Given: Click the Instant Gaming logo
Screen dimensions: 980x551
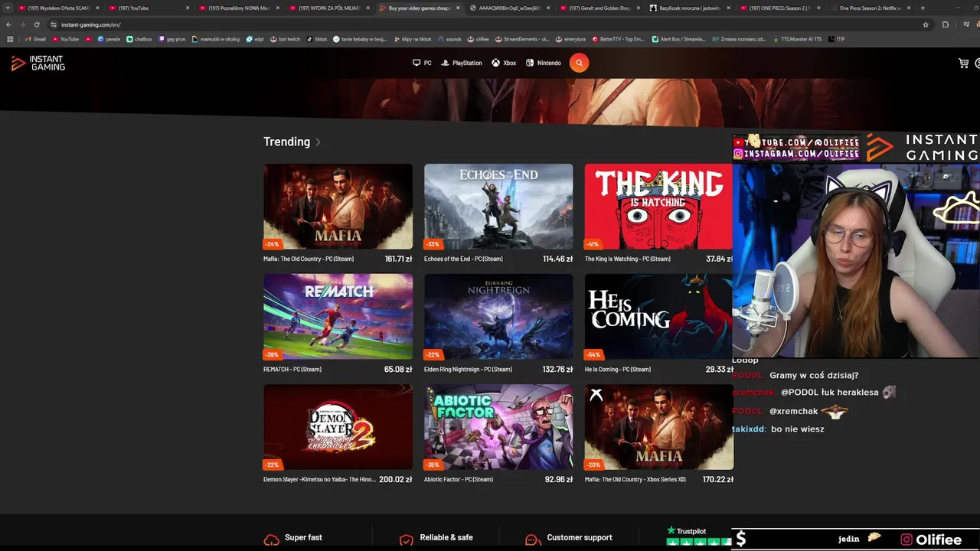Looking at the screenshot, I should pos(38,64).
